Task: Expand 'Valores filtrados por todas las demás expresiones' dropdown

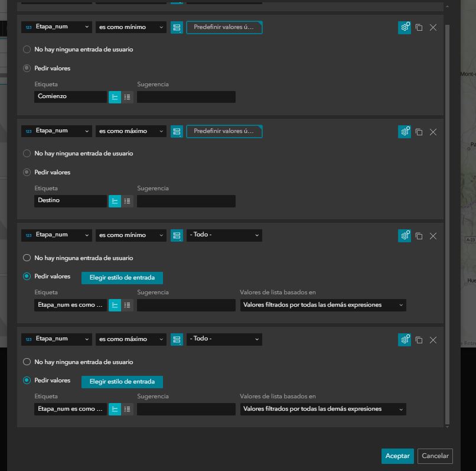Action: [x=323, y=305]
